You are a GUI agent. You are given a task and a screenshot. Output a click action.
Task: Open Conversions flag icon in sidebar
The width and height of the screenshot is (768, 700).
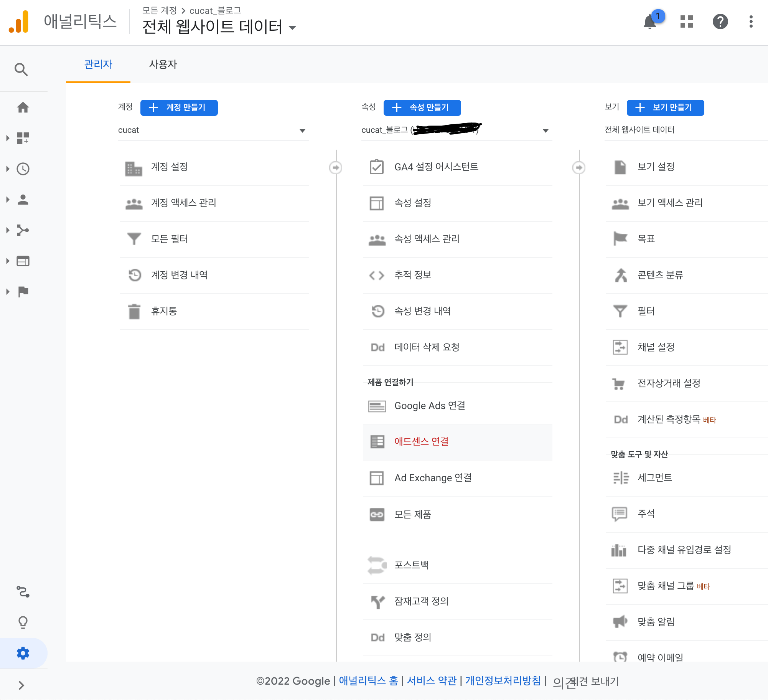click(x=23, y=292)
